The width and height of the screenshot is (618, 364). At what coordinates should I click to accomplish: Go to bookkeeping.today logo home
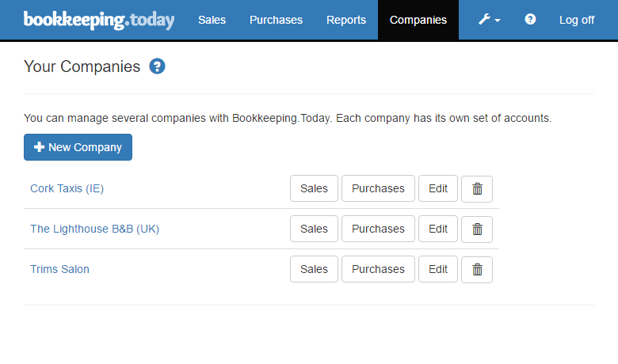(x=99, y=20)
